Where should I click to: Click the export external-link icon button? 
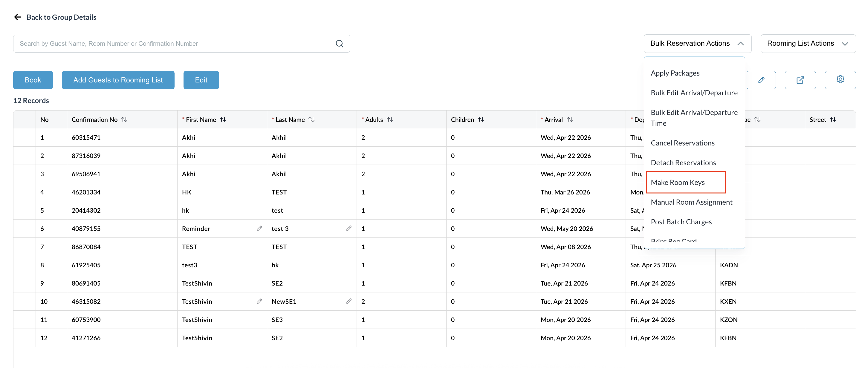[x=800, y=80]
